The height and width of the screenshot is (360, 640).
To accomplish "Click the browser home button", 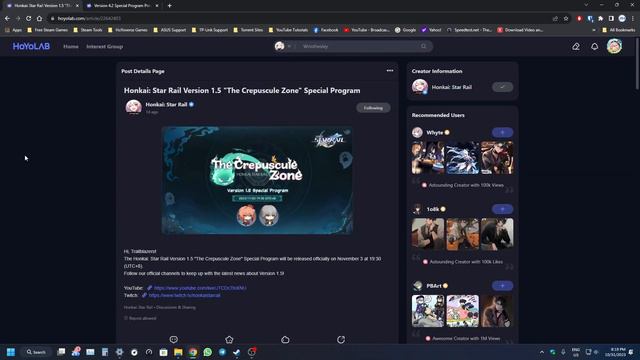I will [39, 18].
